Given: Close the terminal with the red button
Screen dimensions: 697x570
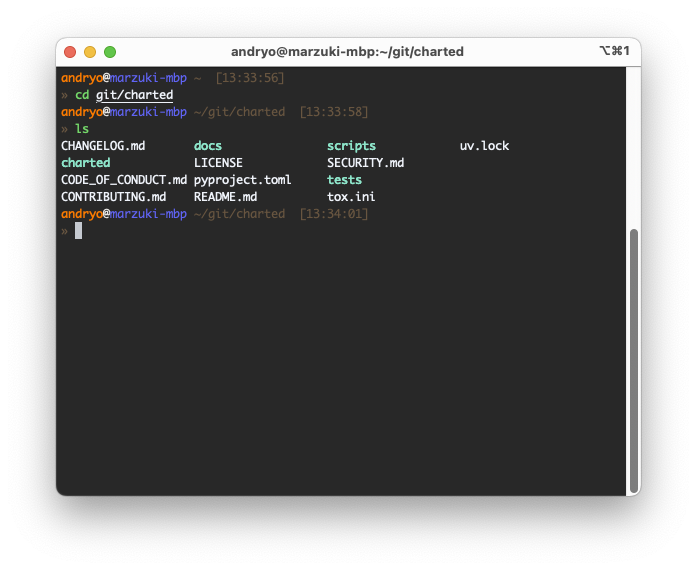Looking at the screenshot, I should 70,52.
